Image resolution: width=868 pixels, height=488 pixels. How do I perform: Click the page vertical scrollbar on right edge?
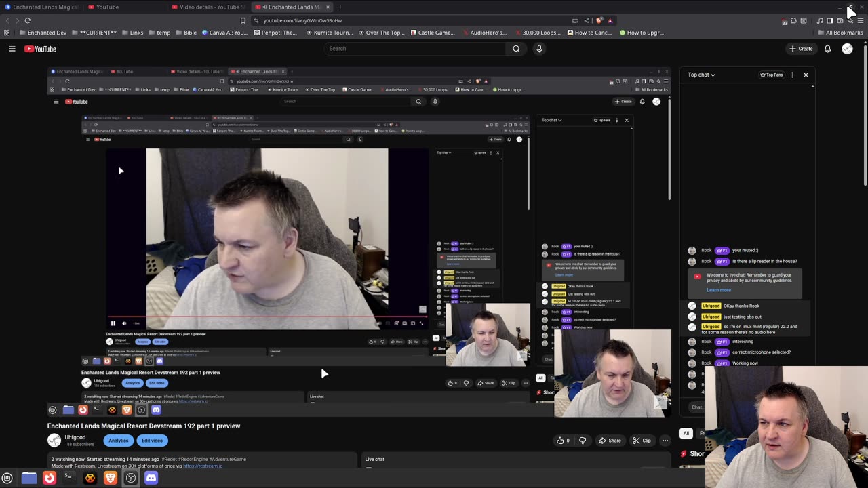pos(865,115)
